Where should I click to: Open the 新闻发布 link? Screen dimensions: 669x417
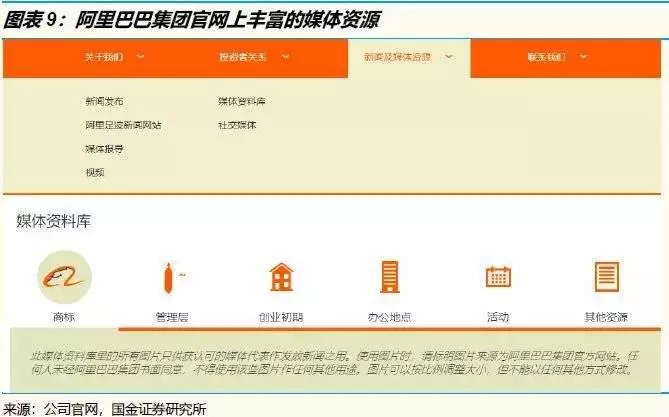(105, 102)
